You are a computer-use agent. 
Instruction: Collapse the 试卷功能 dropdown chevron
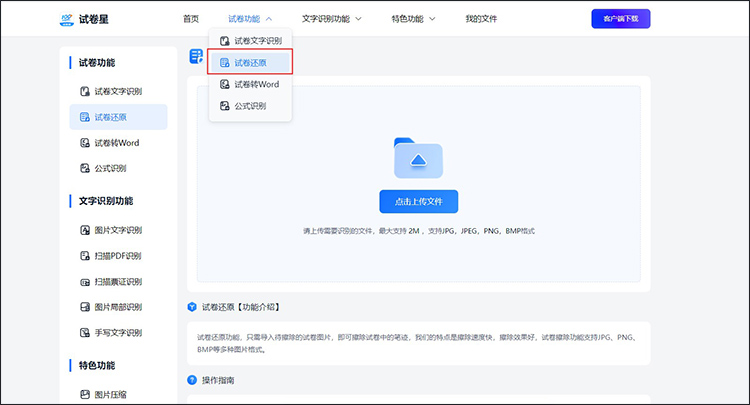[269, 19]
